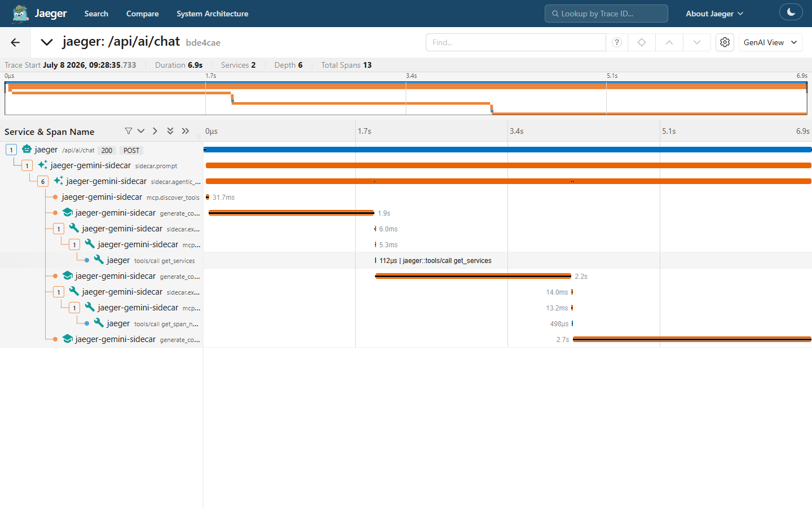The image size is (812, 508).
Task: Select the 2.7s generate span bar
Action: point(692,339)
